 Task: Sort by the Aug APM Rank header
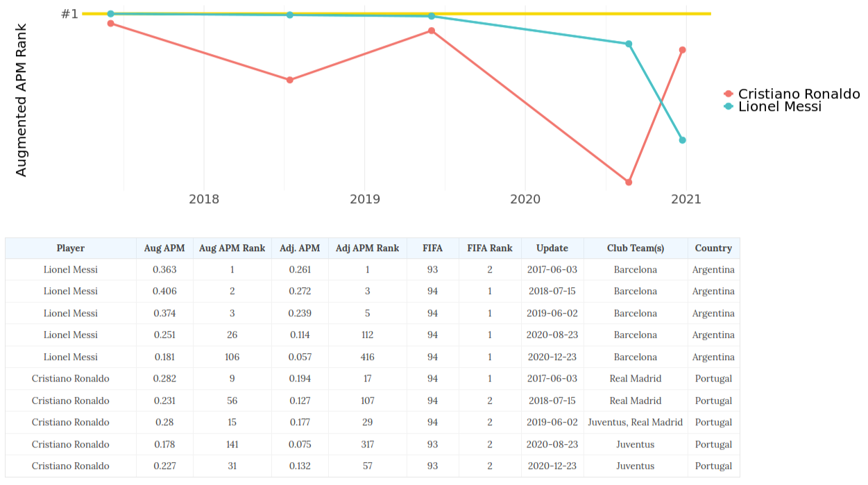pyautogui.click(x=232, y=248)
